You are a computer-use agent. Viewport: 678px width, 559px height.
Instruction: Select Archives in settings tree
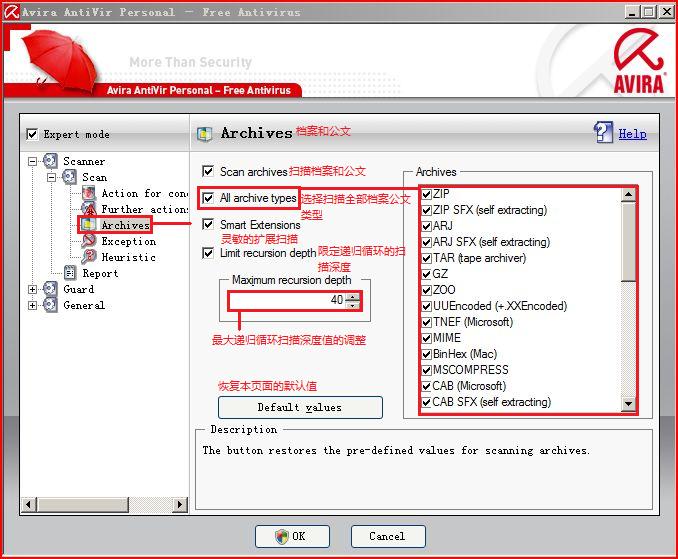coord(125,225)
